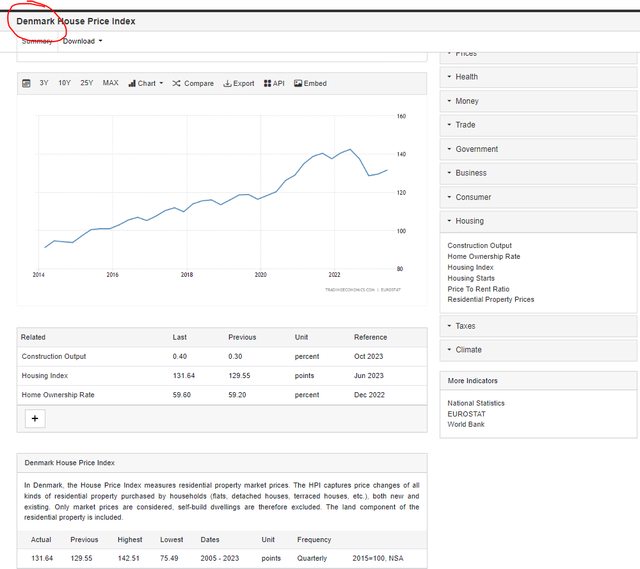Add a related indicator with plus button
Image resolution: width=640 pixels, height=569 pixels.
click(34, 419)
